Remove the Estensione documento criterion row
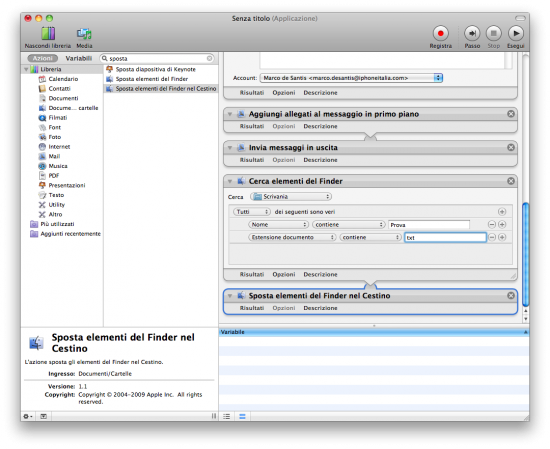550x449 pixels. point(492,237)
